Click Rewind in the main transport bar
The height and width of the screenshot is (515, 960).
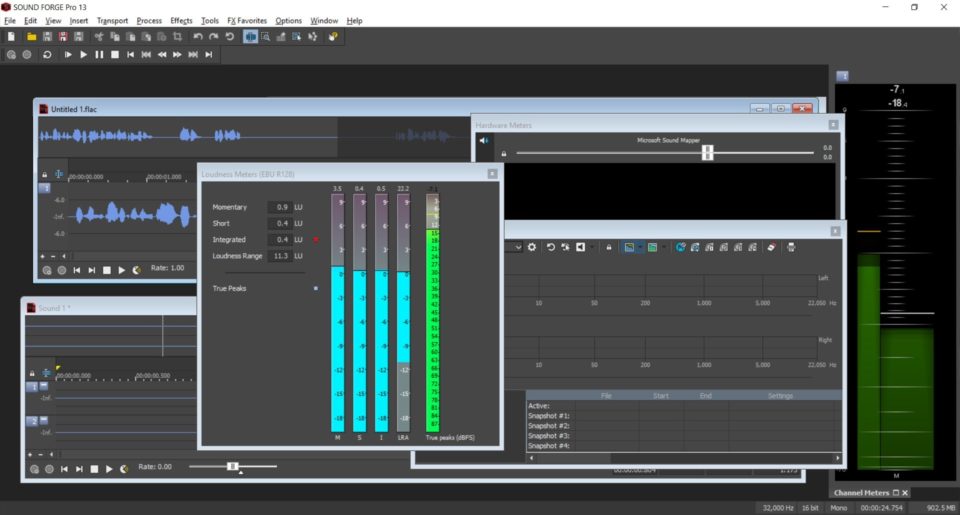click(162, 55)
